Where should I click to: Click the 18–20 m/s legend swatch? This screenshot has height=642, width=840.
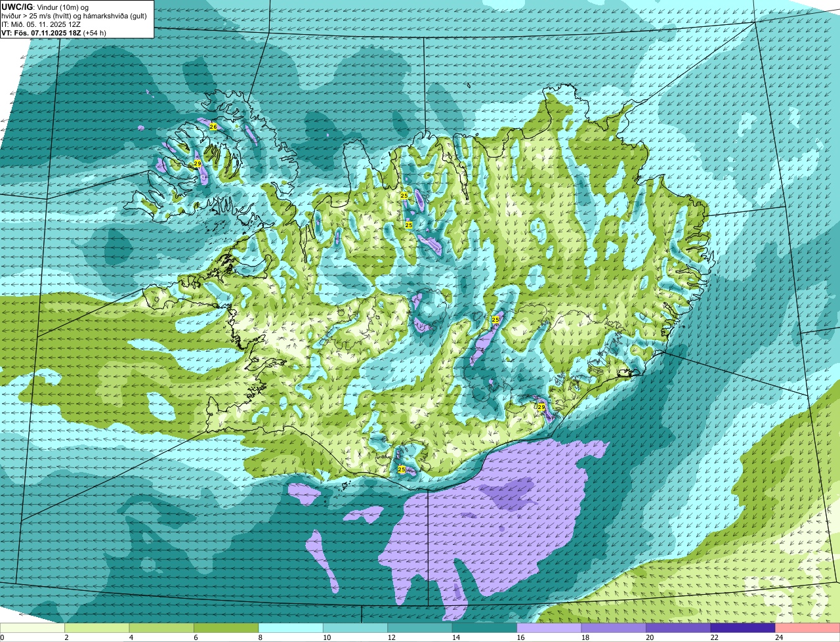click(x=614, y=628)
